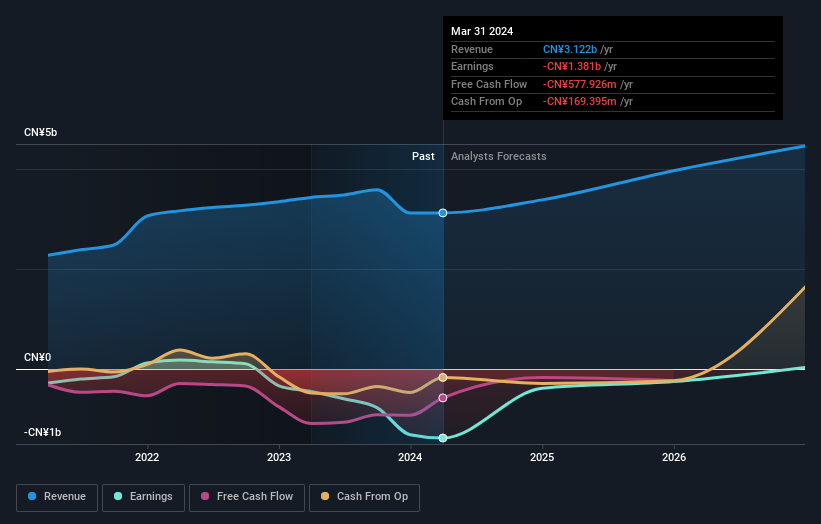Viewport: 821px width, 524px height.
Task: Toggle the Revenue legend button
Action: (57, 497)
